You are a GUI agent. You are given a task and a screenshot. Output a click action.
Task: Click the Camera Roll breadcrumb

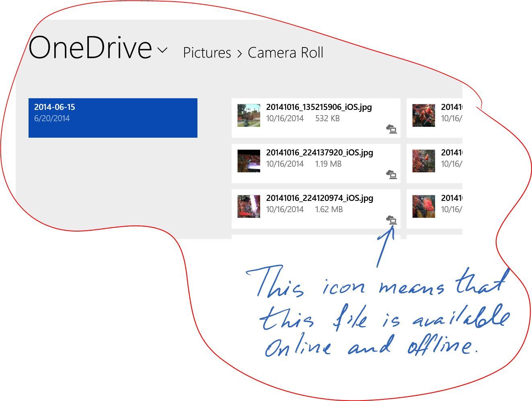[x=285, y=53]
